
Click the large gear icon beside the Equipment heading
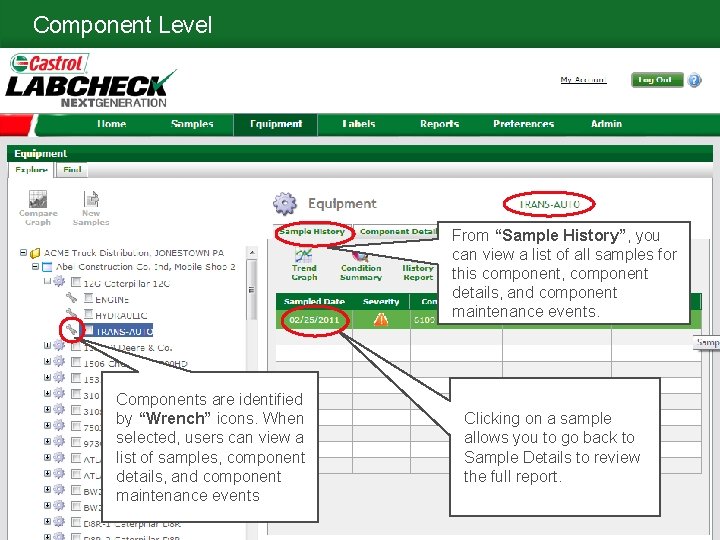coord(285,203)
